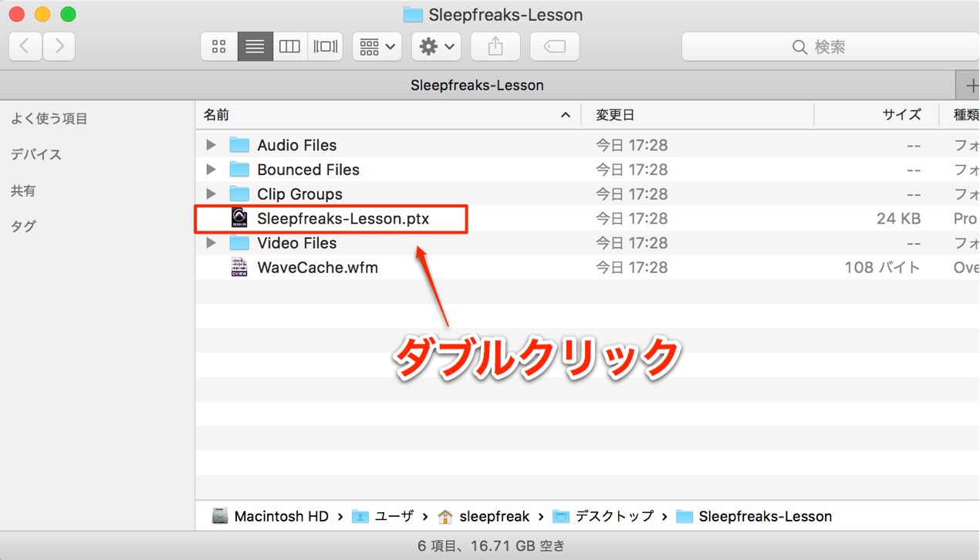This screenshot has width=980, height=560.
Task: Open the デバイス sidebar section
Action: click(35, 154)
